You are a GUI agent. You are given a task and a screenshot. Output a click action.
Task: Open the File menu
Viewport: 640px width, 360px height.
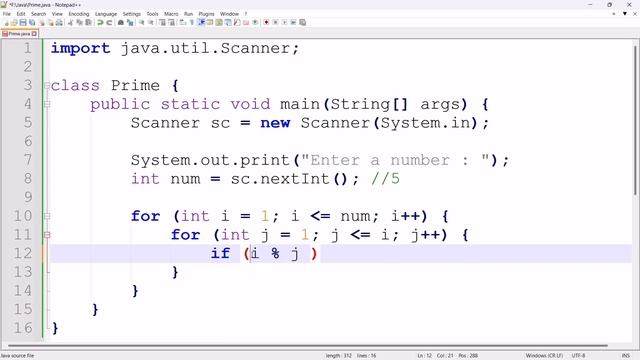tap(7, 14)
